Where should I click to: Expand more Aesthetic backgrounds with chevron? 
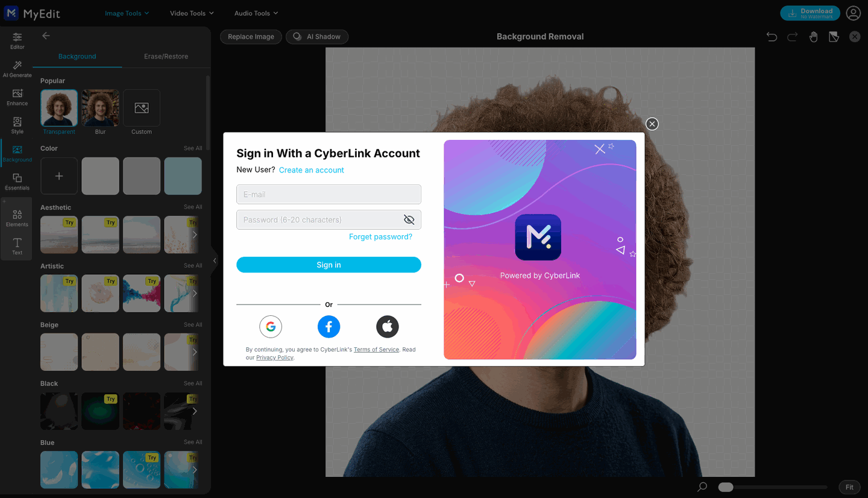point(194,235)
